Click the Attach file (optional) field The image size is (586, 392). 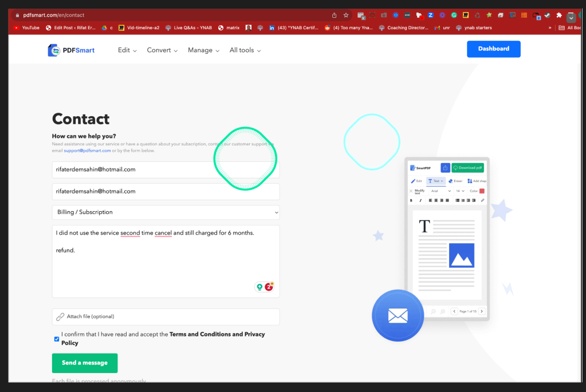pos(166,316)
